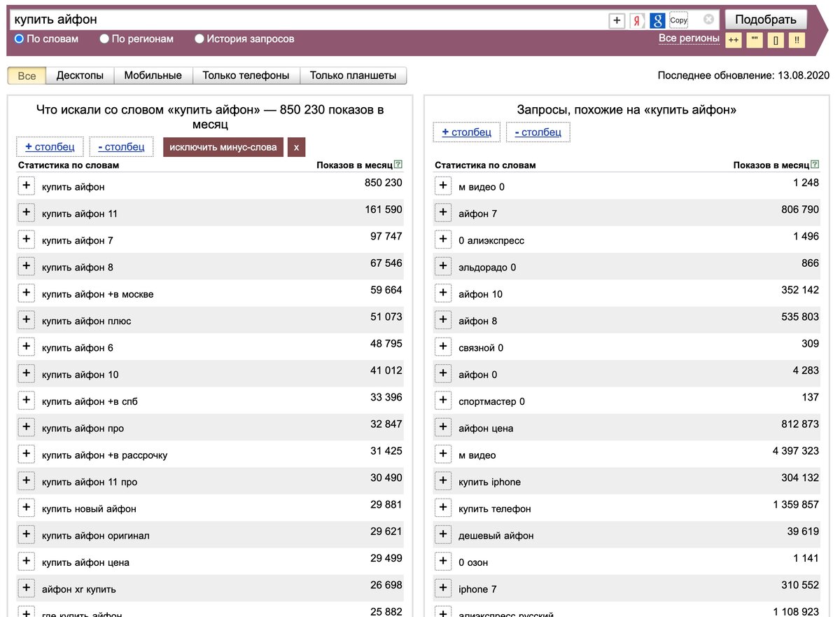The height and width of the screenshot is (617, 840).
Task: Open the '0 алиэкспресс' similar query
Action: click(x=491, y=241)
